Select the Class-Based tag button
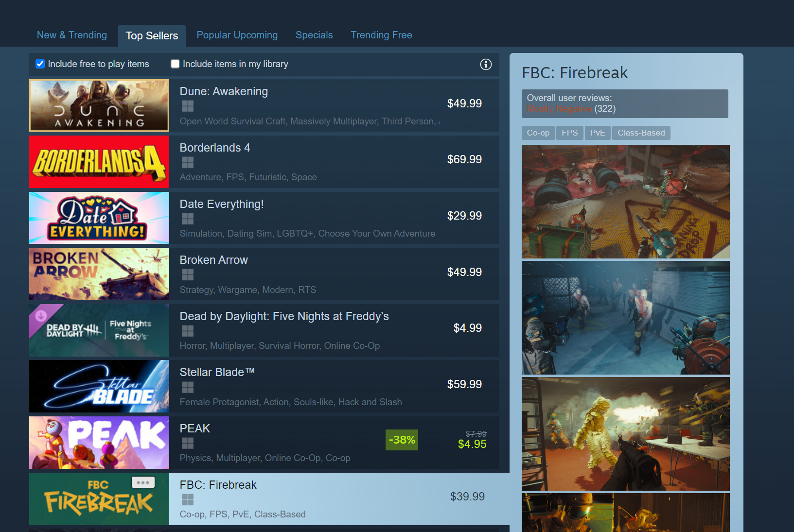 pyautogui.click(x=641, y=133)
